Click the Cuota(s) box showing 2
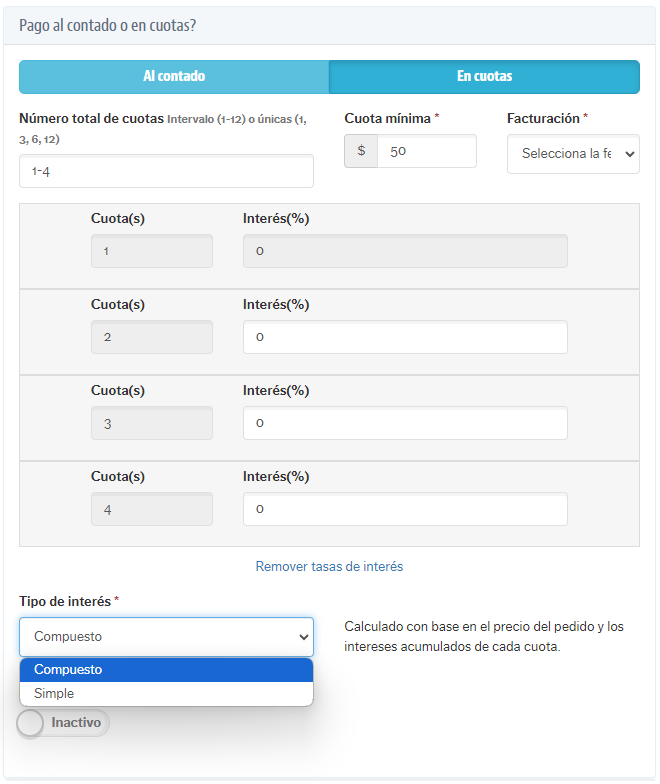660x784 pixels. tap(152, 337)
